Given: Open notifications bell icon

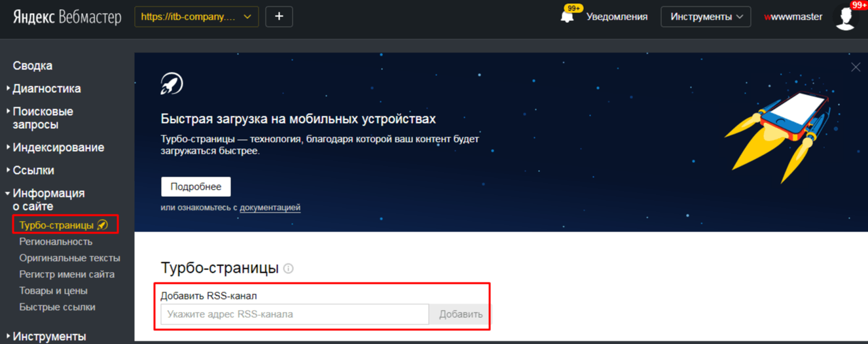Looking at the screenshot, I should click(x=568, y=17).
